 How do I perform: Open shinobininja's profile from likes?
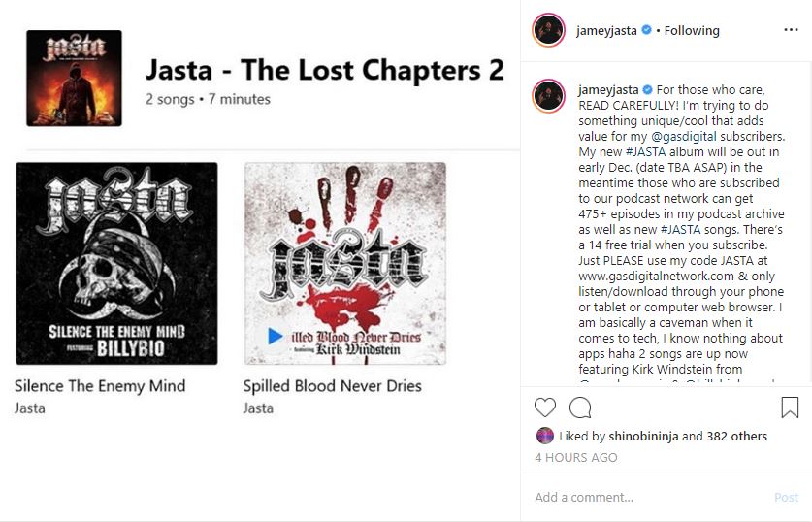pyautogui.click(x=643, y=436)
